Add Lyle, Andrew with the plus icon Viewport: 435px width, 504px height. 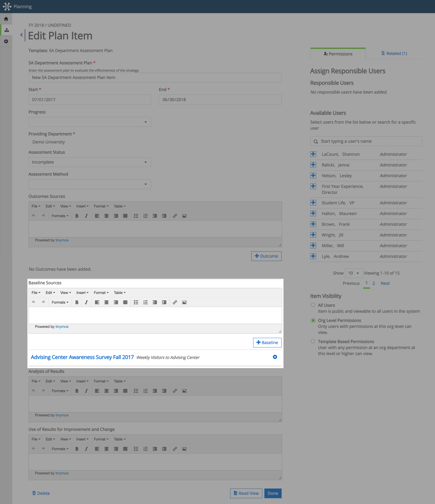[x=313, y=256]
